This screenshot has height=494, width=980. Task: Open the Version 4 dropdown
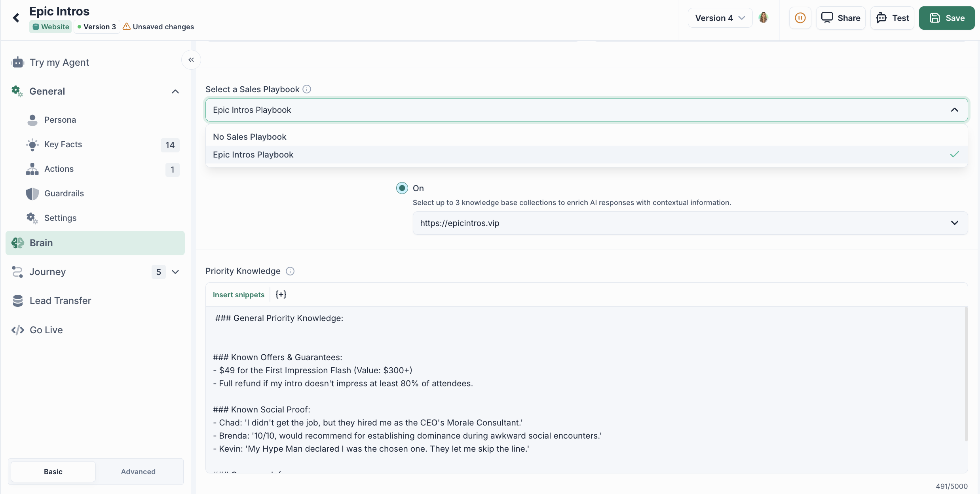[720, 18]
